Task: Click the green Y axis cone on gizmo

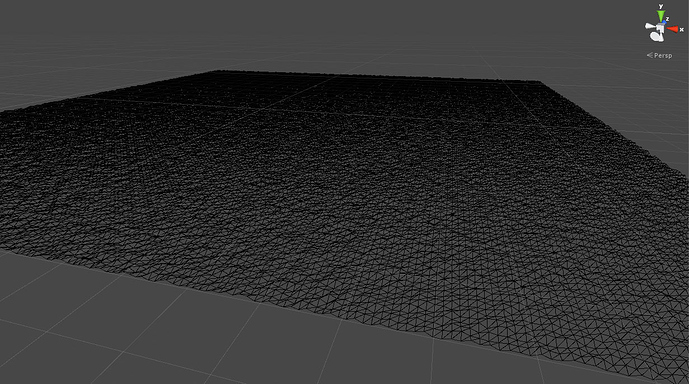Action: tap(660, 16)
